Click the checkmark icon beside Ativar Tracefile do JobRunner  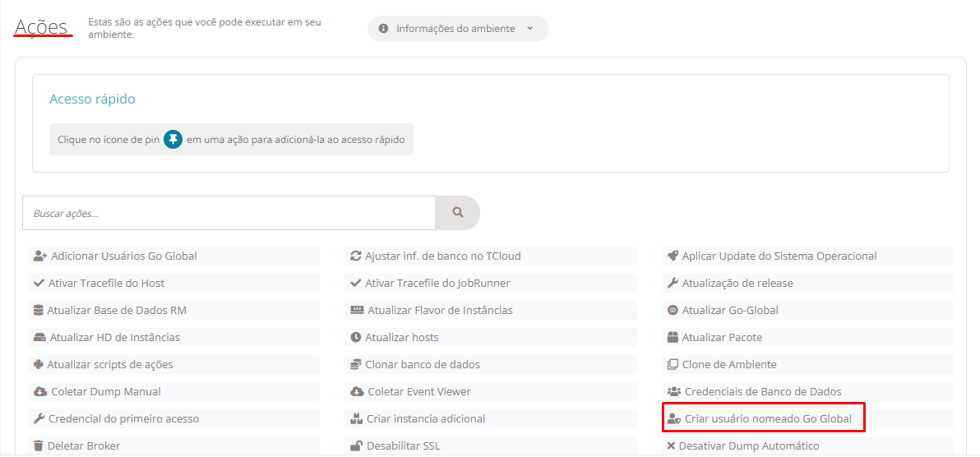tap(356, 284)
